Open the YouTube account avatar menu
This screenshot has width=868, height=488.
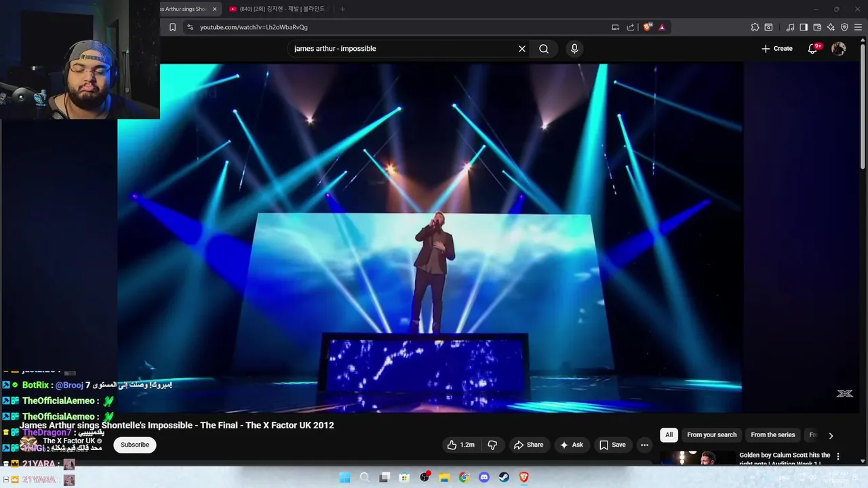point(839,49)
